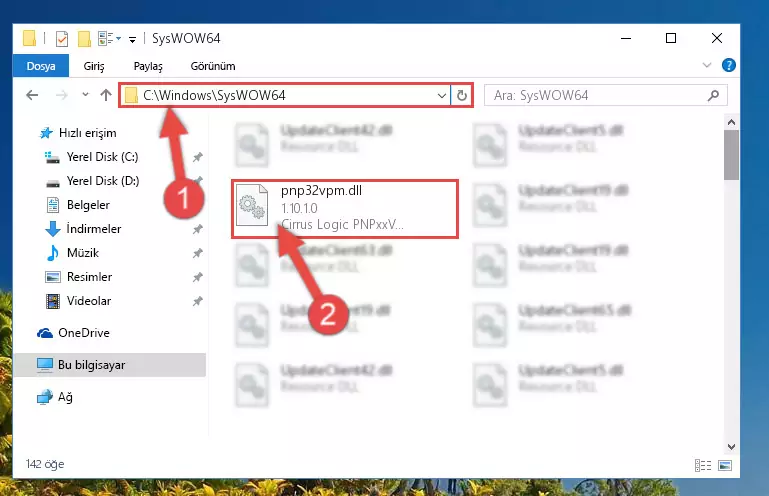The width and height of the screenshot is (769, 496).
Task: Select Yerel Disk (D:) in sidebar
Action: 91,181
